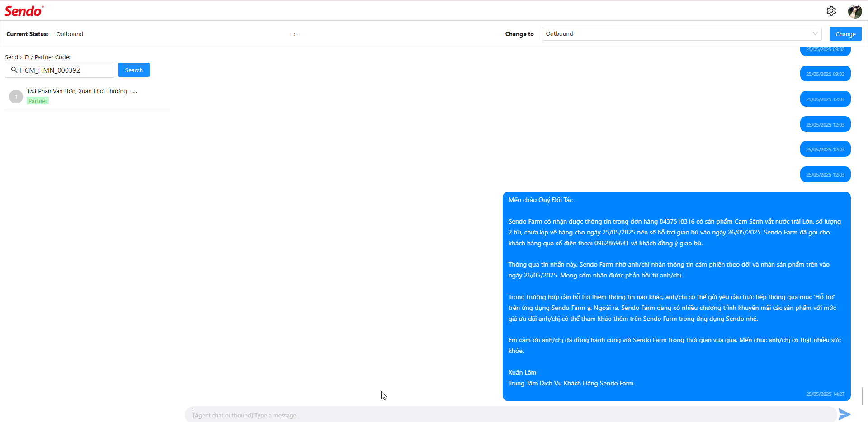Click the Xuân Lãm signature line
Viewport: 868px width, 422px height.
tap(522, 372)
